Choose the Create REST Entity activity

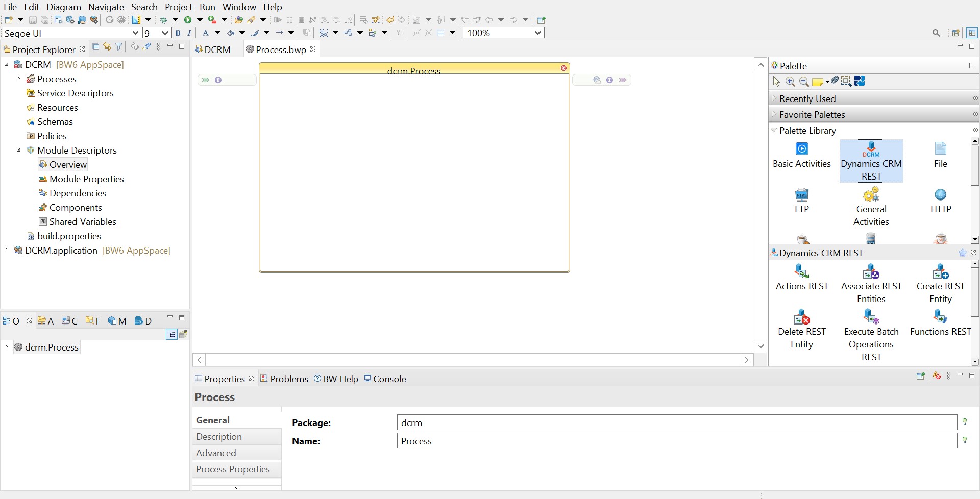pyautogui.click(x=940, y=284)
